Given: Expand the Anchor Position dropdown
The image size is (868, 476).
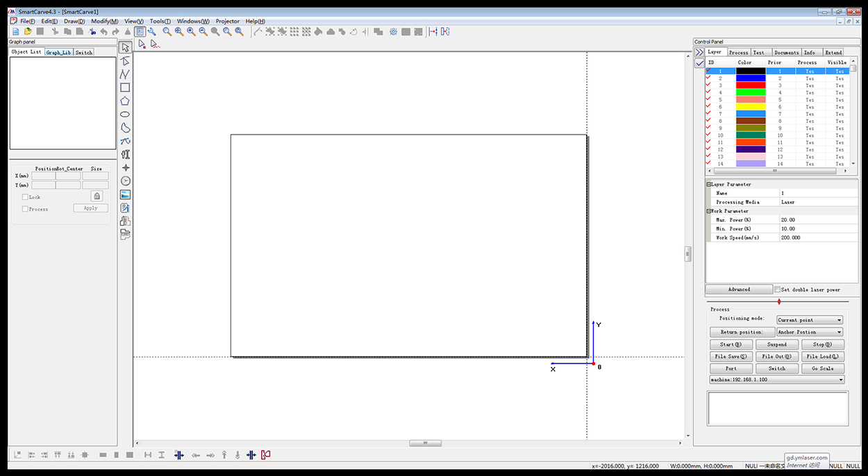Looking at the screenshot, I should tap(810, 332).
